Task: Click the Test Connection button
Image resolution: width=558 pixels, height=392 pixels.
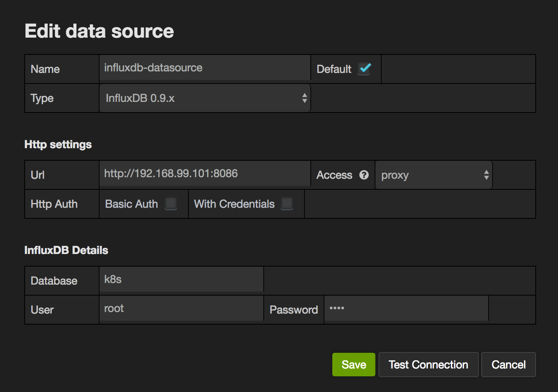Action: pyautogui.click(x=428, y=365)
